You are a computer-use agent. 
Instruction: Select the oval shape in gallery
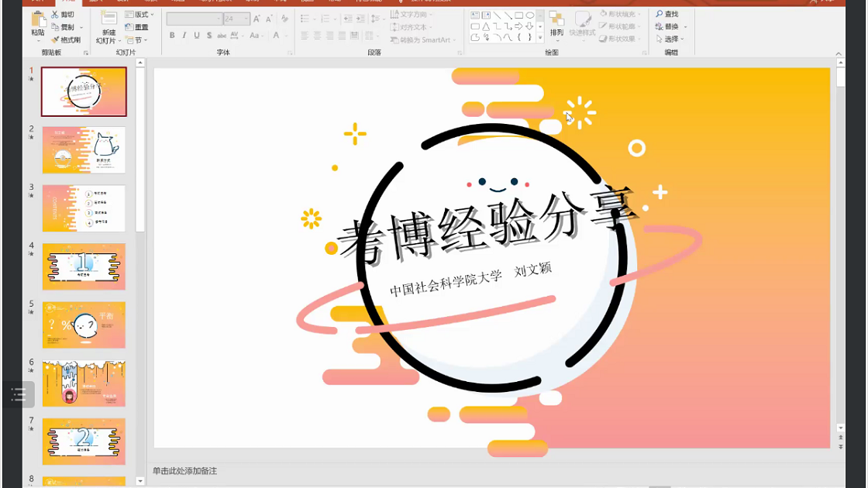pyautogui.click(x=530, y=15)
